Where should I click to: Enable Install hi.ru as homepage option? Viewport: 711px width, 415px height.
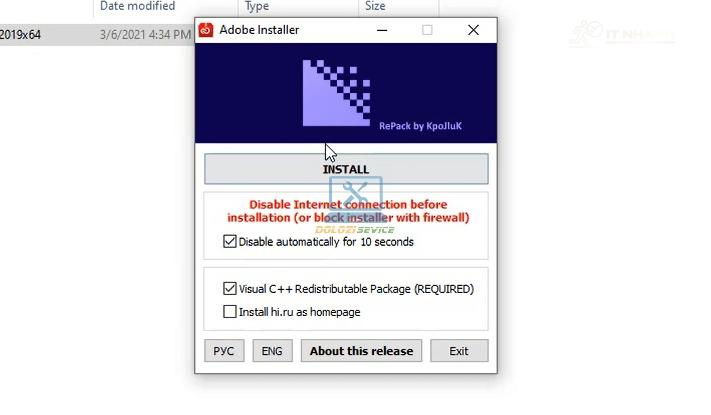click(230, 312)
